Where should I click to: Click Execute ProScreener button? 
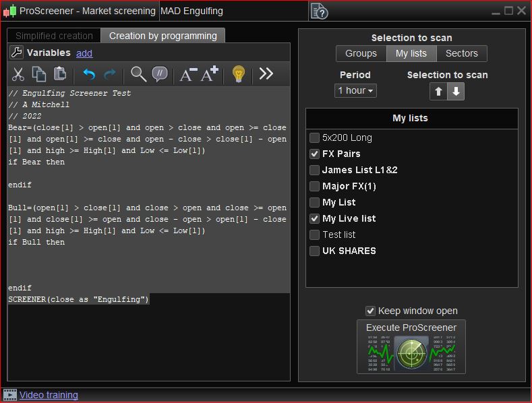[x=411, y=346]
